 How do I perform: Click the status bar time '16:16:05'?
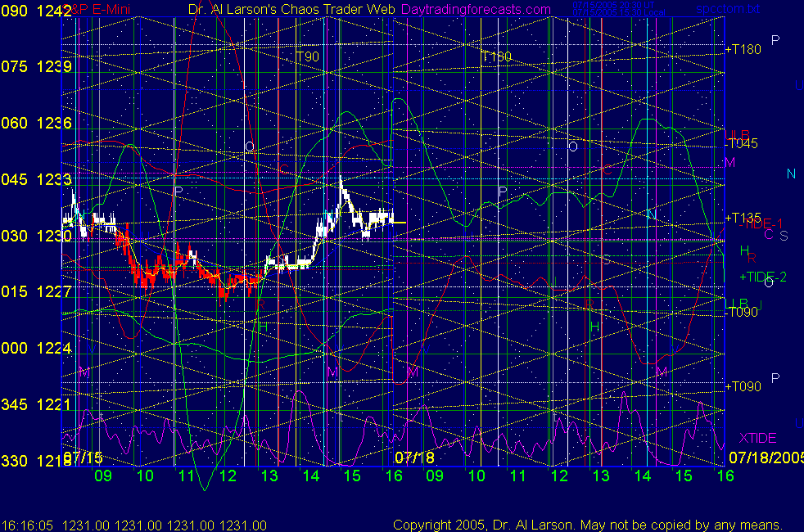click(x=27, y=525)
